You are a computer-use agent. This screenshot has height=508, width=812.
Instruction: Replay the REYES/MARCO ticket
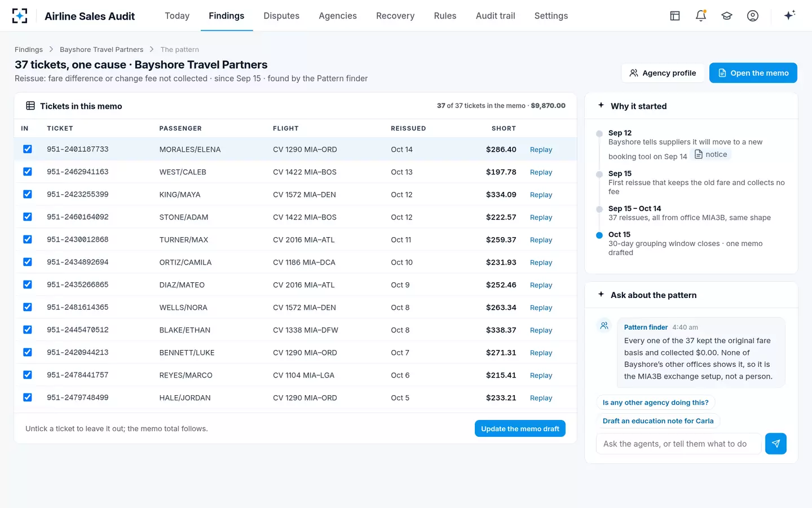pos(541,375)
